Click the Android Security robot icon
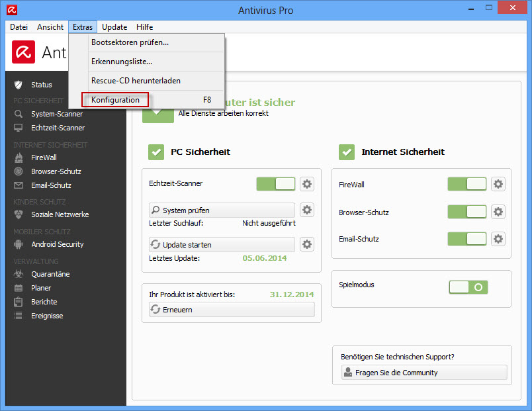The image size is (532, 411). click(19, 244)
